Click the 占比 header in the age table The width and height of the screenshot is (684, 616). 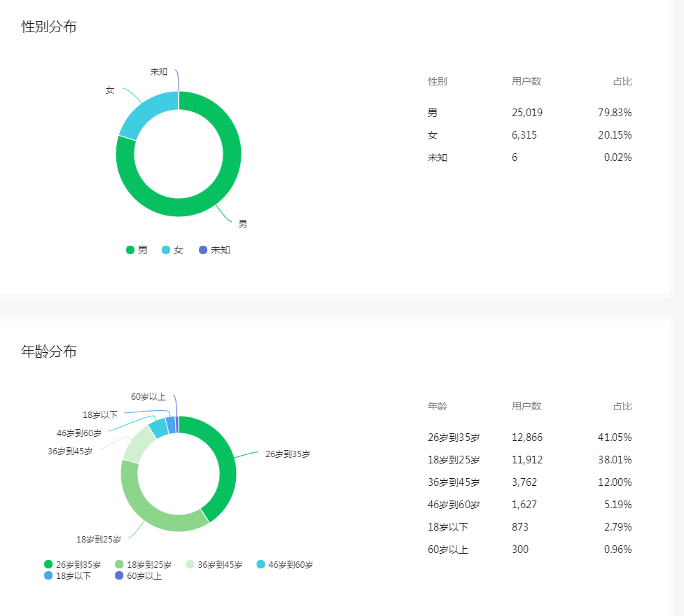coord(622,406)
